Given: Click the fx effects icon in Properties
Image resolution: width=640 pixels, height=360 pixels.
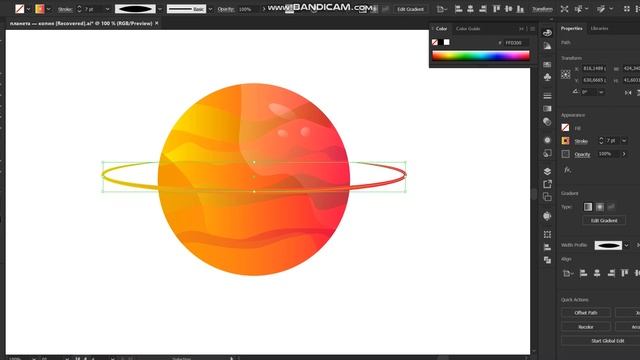Looking at the screenshot, I should click(567, 170).
